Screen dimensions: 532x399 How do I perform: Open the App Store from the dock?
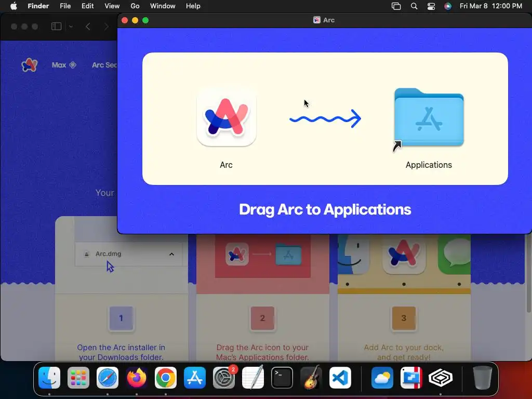pyautogui.click(x=195, y=378)
